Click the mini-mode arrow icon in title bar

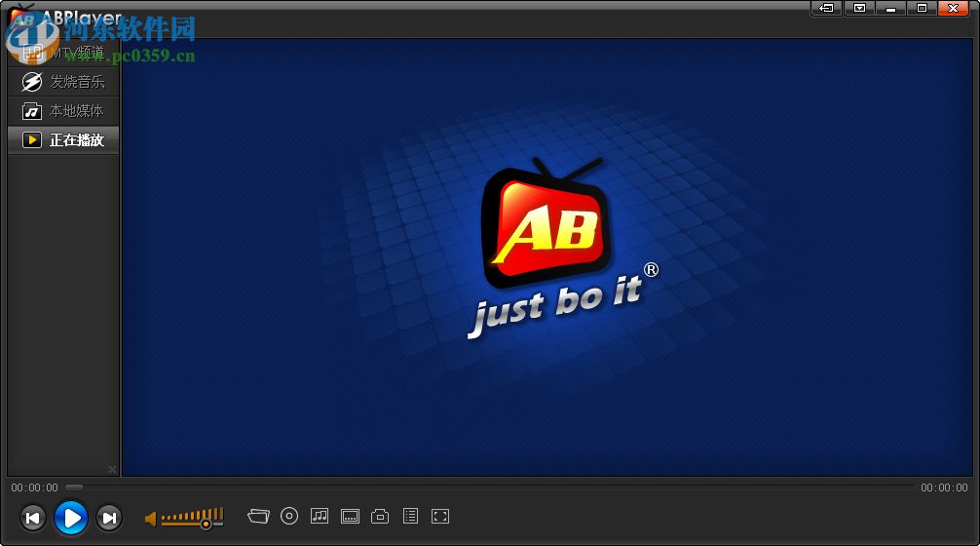tap(826, 8)
